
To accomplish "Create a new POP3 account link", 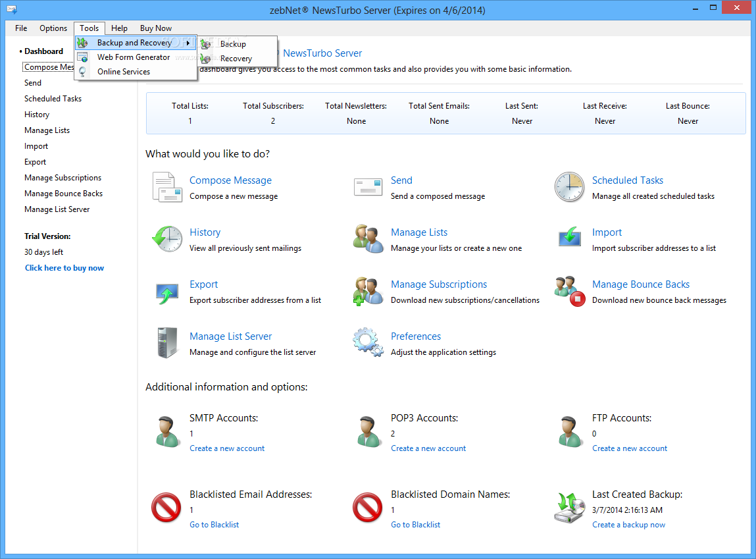I will [x=428, y=448].
